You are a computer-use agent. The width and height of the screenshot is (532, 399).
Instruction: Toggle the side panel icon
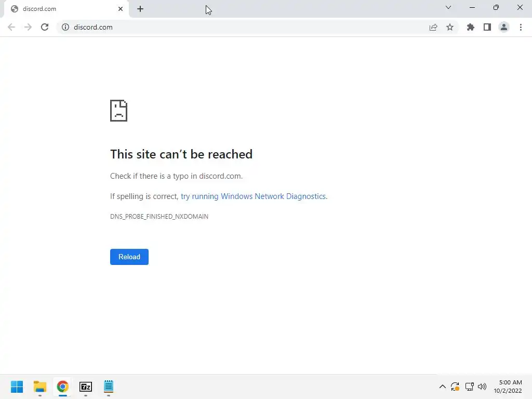[x=487, y=27]
